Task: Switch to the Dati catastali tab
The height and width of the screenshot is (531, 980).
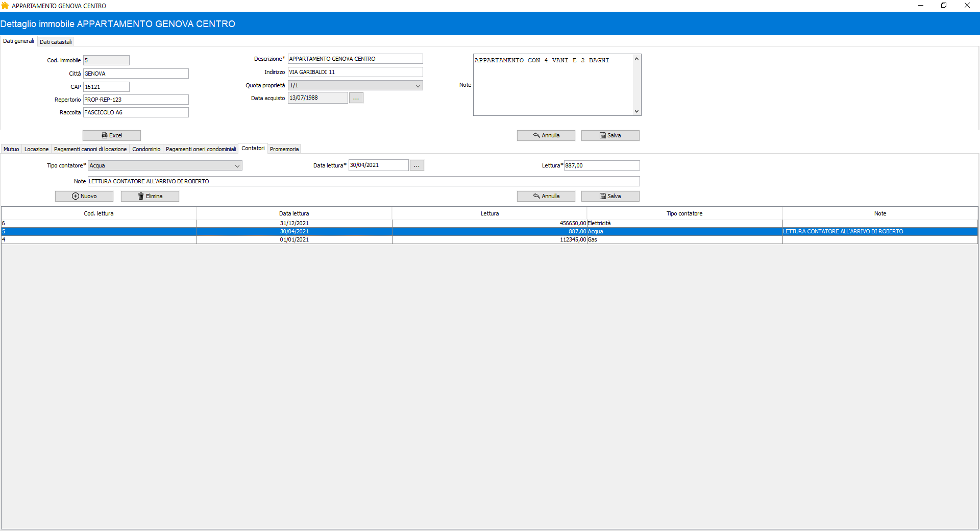Action: (x=56, y=42)
